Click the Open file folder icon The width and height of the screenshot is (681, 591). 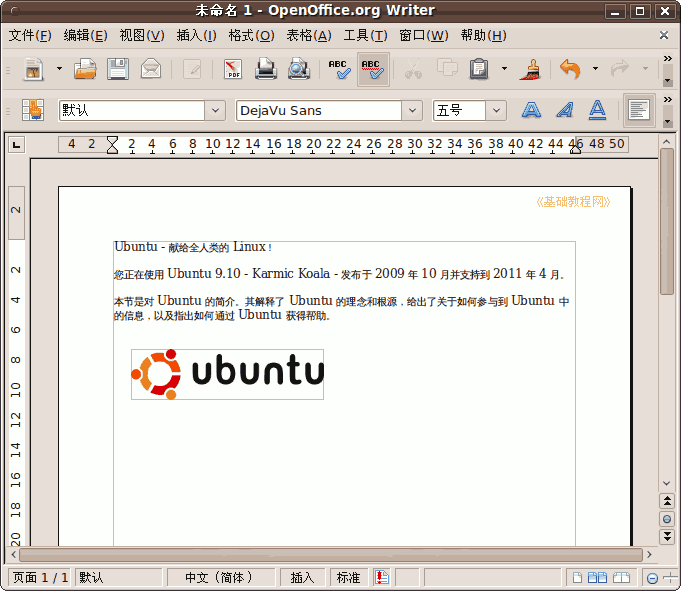(x=85, y=69)
